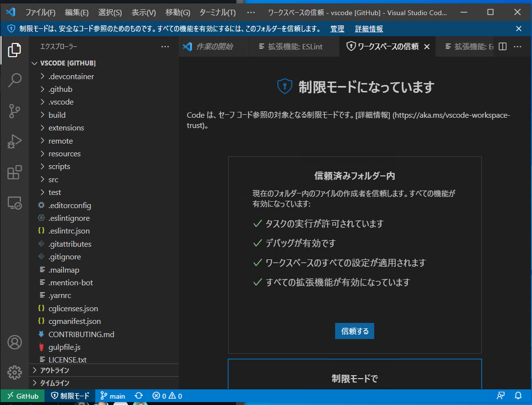View errors and warnings from the status bar
This screenshot has height=405, width=532.
tap(167, 396)
